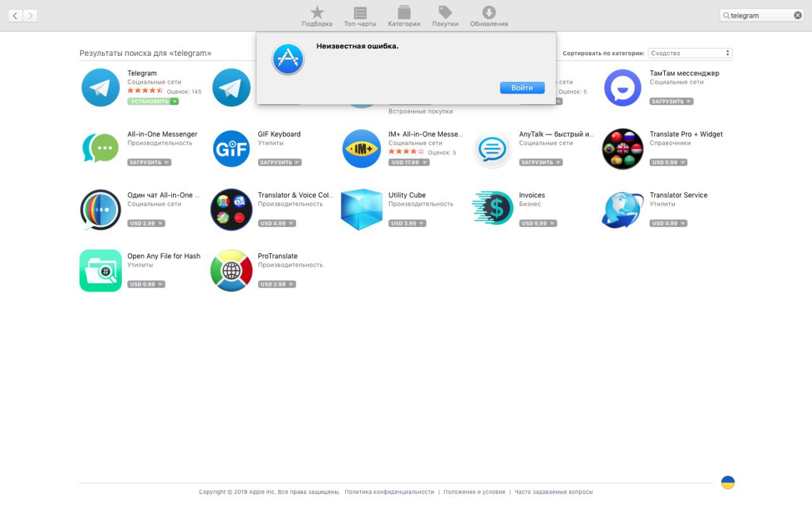
Task: Click Telegram's star rating
Action: click(x=145, y=91)
